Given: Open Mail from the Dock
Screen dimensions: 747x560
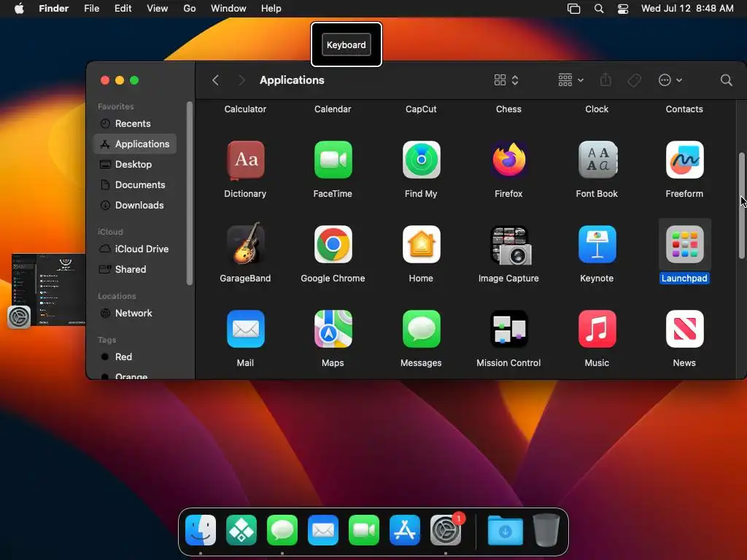Looking at the screenshot, I should [x=323, y=530].
